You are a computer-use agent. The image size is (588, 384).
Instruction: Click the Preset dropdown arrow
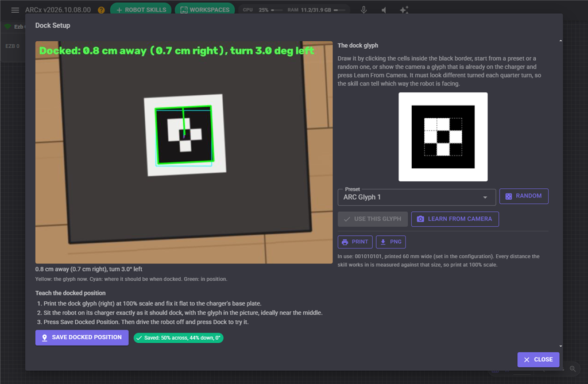(485, 197)
